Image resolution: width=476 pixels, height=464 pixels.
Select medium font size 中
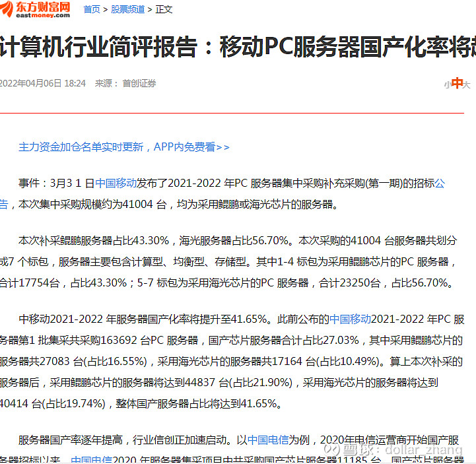pos(457,83)
